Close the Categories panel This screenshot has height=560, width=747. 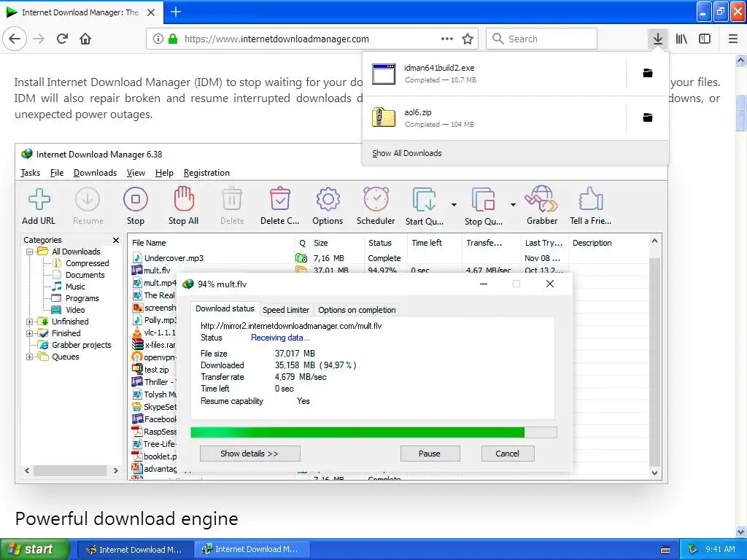pyautogui.click(x=116, y=240)
